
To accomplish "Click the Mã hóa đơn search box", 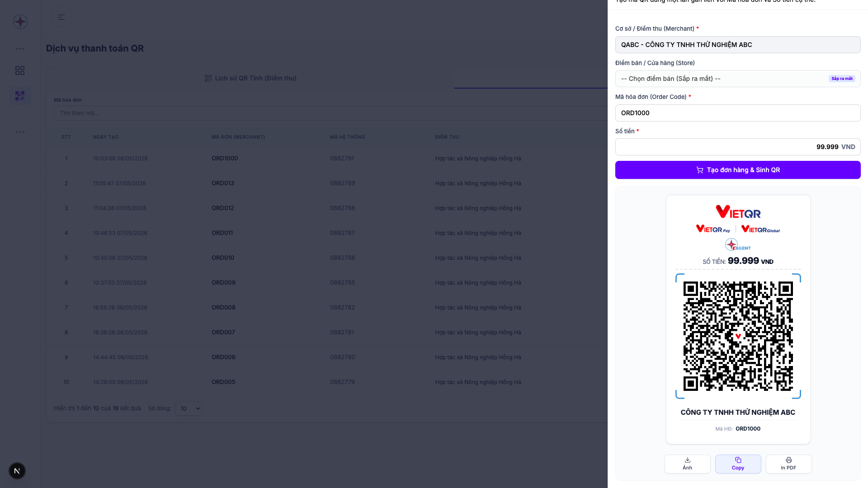I will (x=330, y=113).
